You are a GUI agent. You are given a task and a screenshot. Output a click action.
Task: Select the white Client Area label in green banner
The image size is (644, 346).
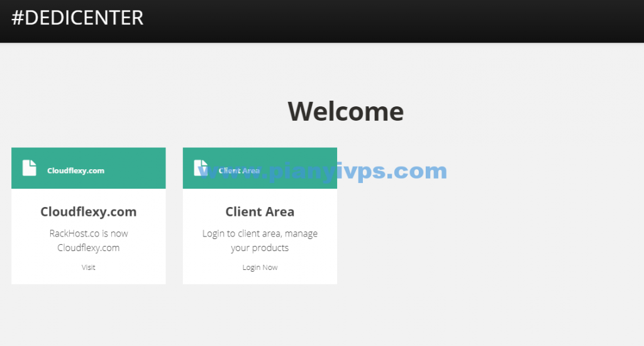[239, 170]
